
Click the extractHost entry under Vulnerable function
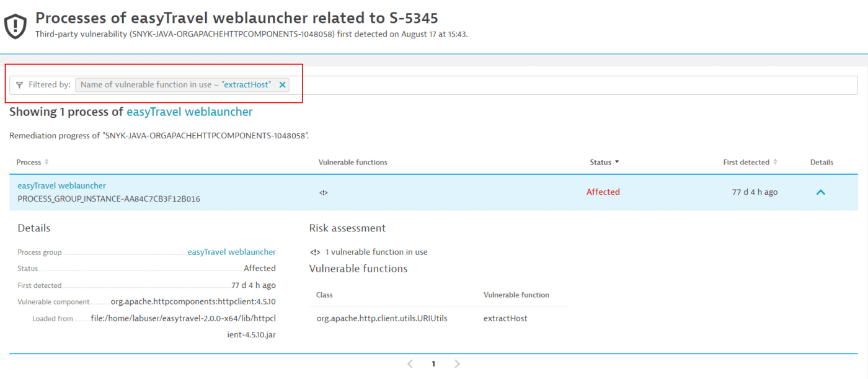tap(505, 318)
